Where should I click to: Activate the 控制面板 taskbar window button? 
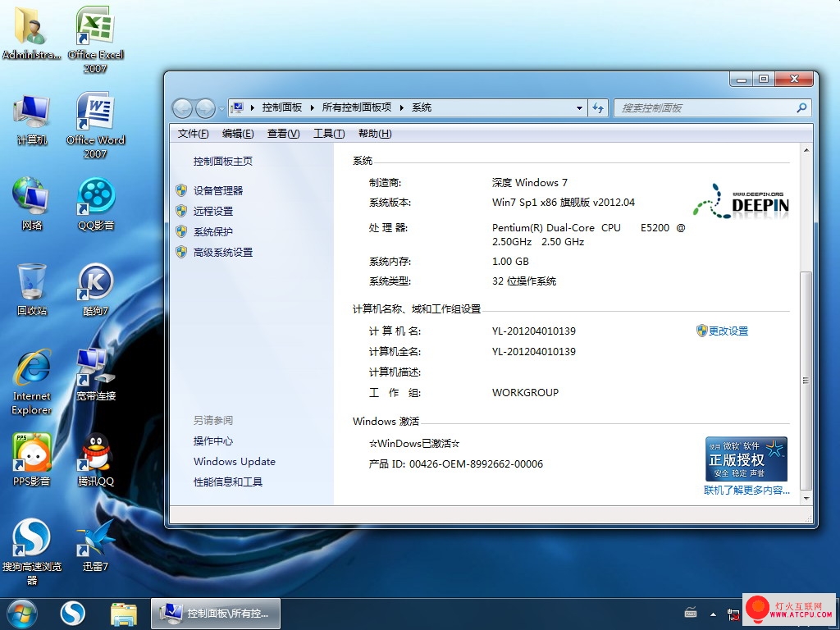pyautogui.click(x=216, y=614)
